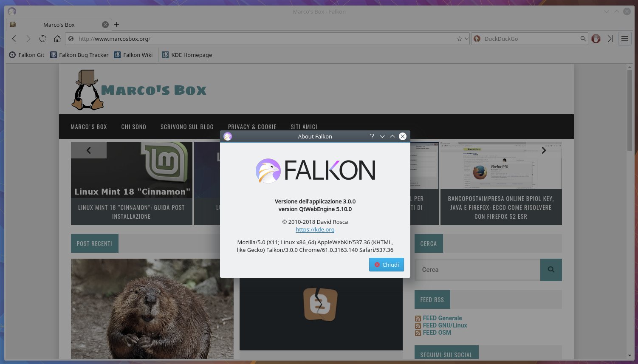Viewport: 638px width, 364px height.
Task: Click the FEED Generale RSS icon
Action: click(418, 319)
